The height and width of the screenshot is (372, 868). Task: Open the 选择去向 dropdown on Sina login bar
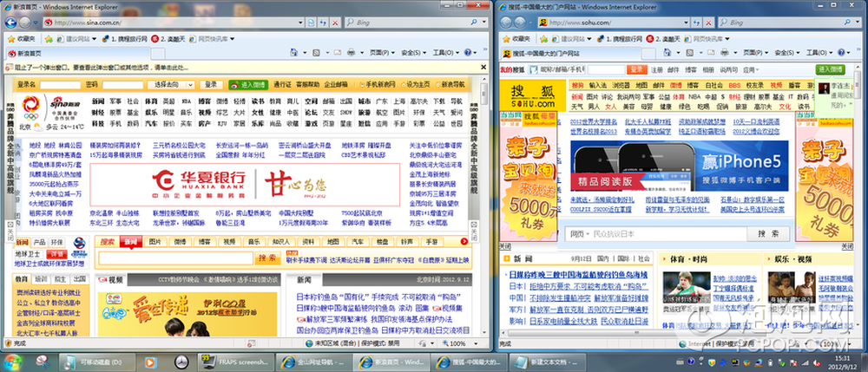click(x=171, y=85)
